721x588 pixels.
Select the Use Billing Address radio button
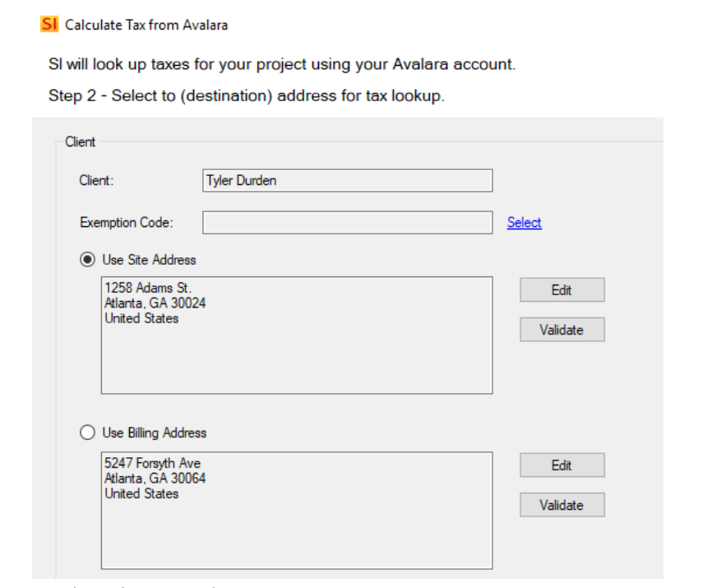87,433
